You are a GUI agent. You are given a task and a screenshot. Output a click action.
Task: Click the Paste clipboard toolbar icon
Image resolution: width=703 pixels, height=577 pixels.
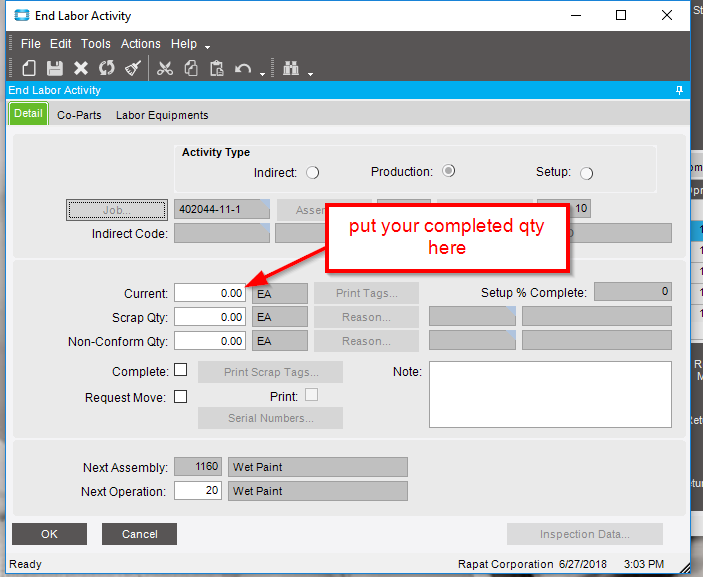coord(217,68)
